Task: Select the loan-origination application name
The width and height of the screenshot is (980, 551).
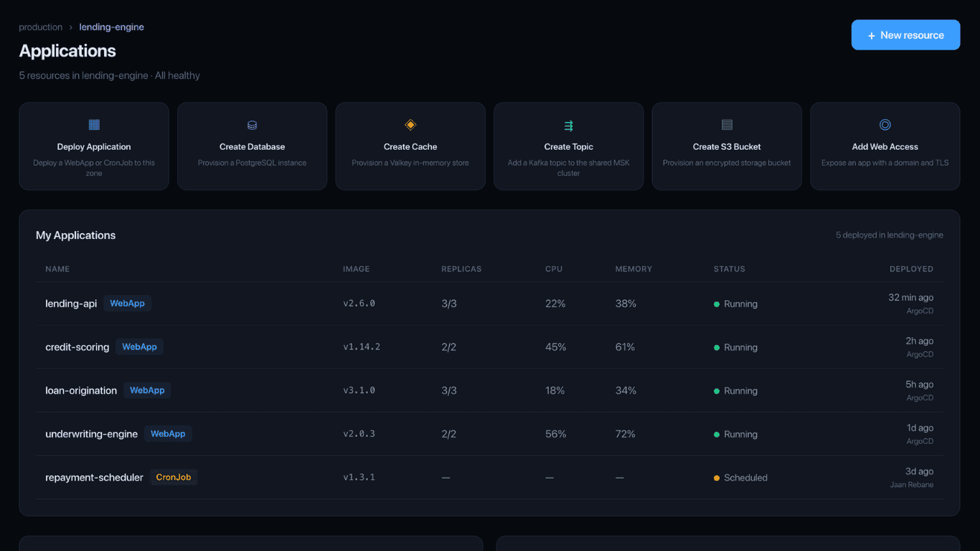Action: [81, 391]
